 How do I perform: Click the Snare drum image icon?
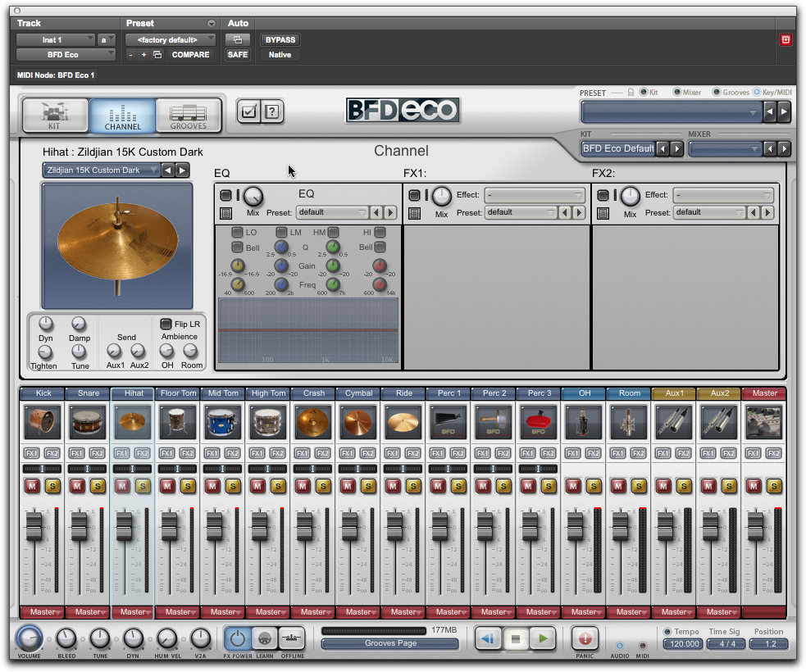tap(87, 421)
